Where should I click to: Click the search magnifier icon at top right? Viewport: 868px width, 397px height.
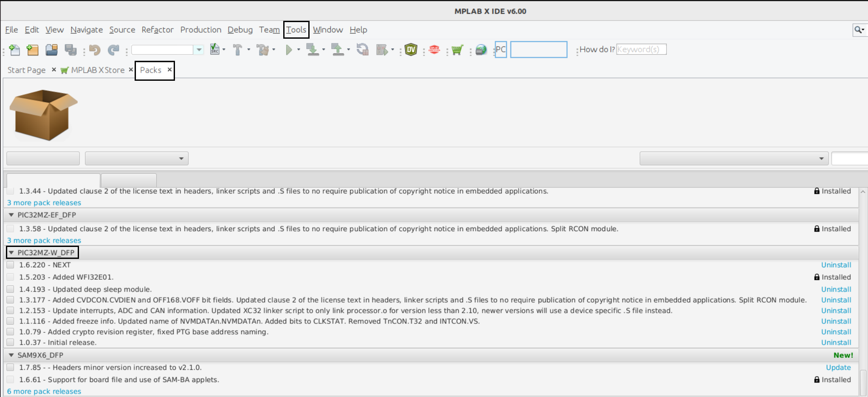point(859,30)
